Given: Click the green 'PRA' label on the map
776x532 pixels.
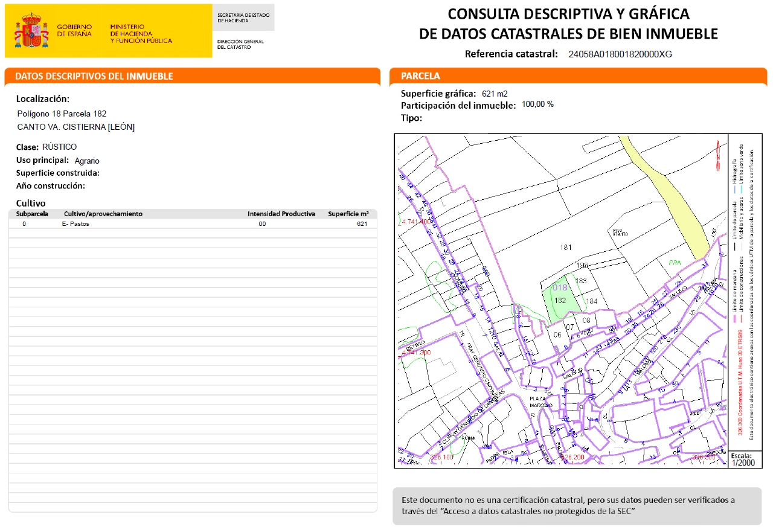Looking at the screenshot, I should point(674,263).
